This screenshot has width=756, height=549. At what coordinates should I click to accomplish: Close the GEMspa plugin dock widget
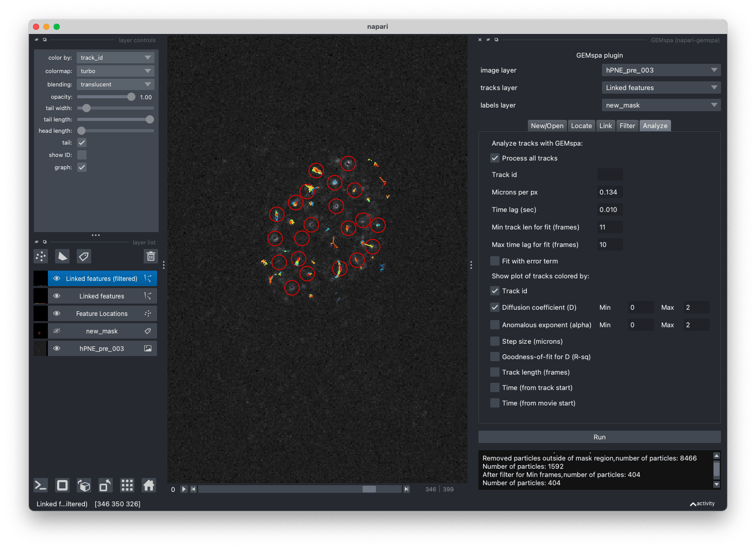480,40
